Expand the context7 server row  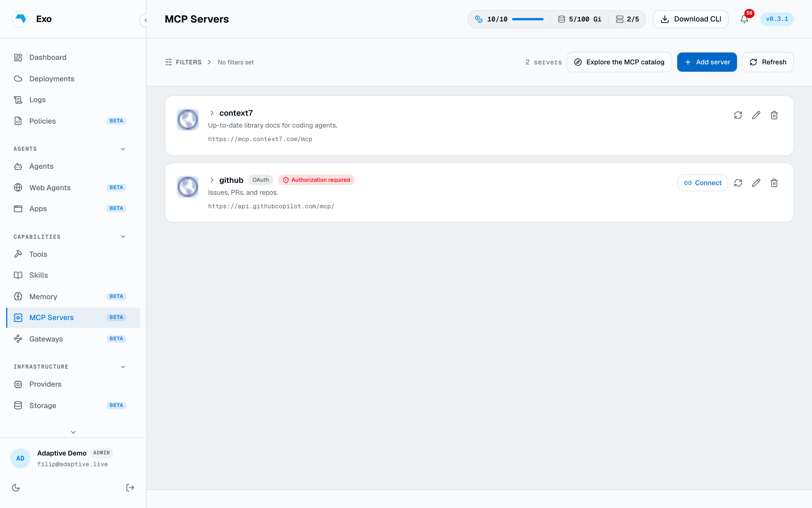212,113
